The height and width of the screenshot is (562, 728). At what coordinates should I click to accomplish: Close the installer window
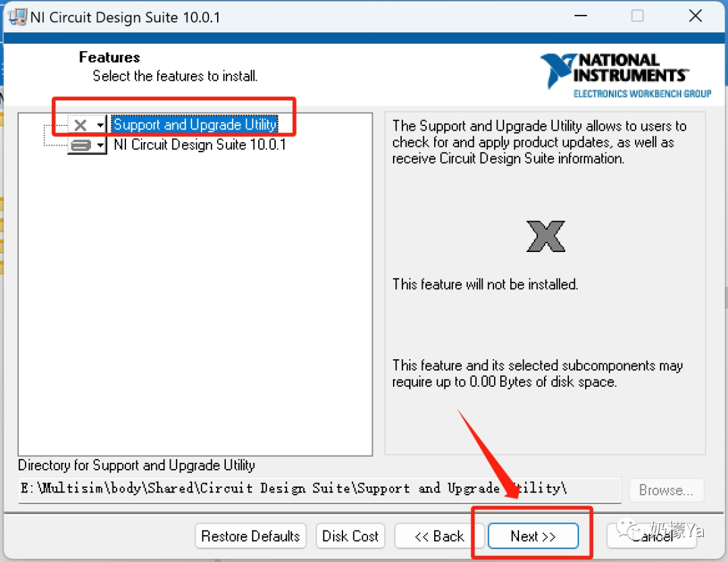[x=695, y=16]
